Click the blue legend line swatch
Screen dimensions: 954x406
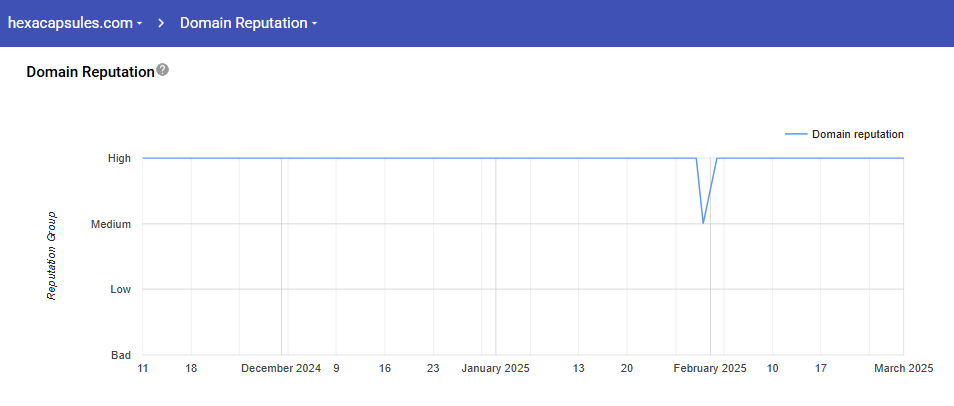click(795, 134)
